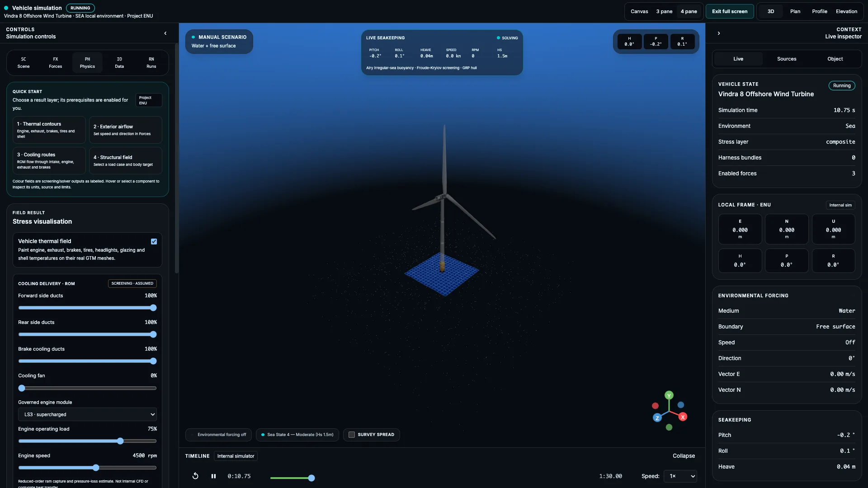Click the Project ENU badge
The height and width of the screenshot is (488, 868).
coord(149,100)
